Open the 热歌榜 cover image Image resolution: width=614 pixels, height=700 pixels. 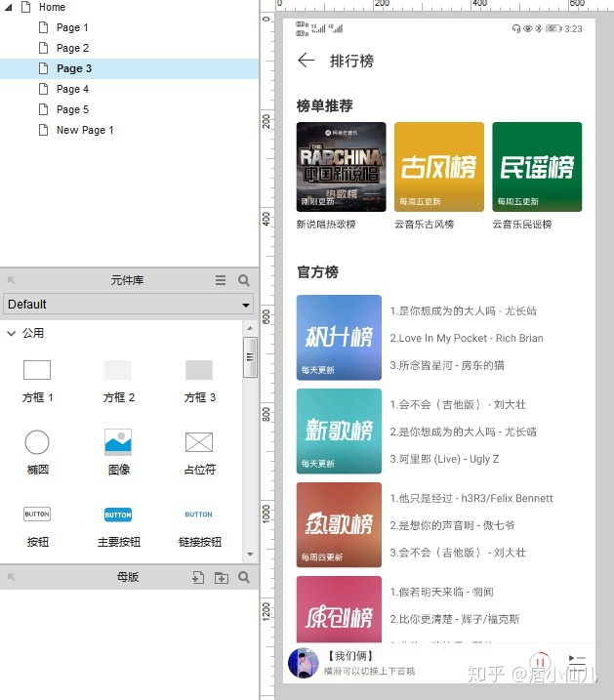click(x=339, y=525)
